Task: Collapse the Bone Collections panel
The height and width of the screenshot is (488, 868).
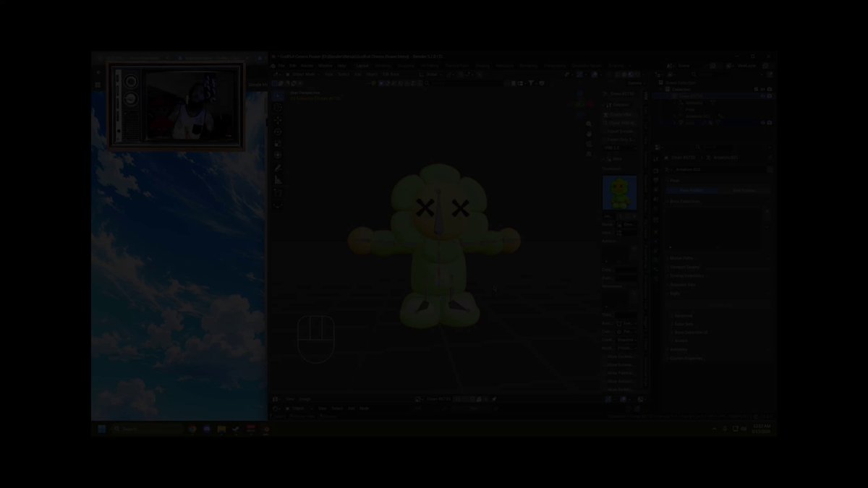Action: click(684, 201)
